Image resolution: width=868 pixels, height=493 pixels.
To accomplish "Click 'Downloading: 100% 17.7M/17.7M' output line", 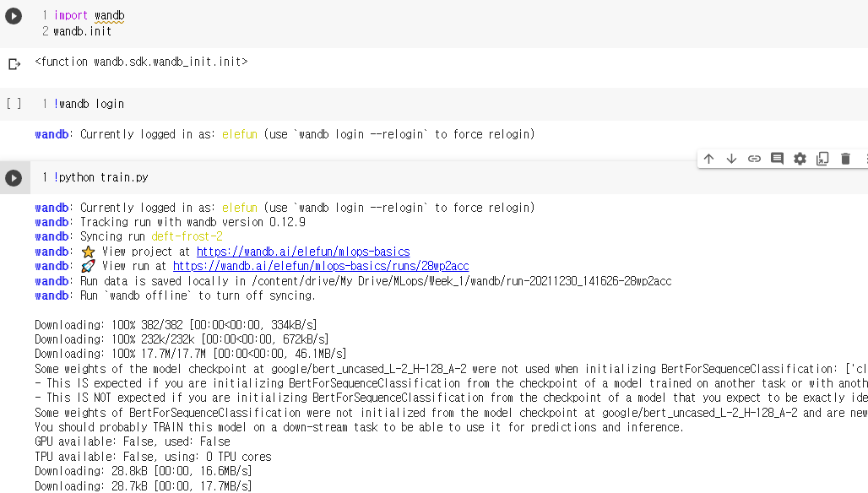I will [x=191, y=354].
